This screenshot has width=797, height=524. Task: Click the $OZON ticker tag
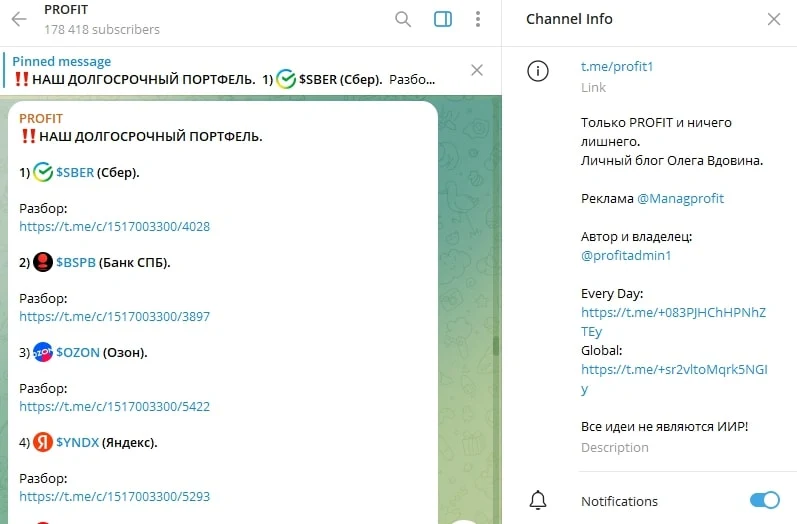point(78,353)
